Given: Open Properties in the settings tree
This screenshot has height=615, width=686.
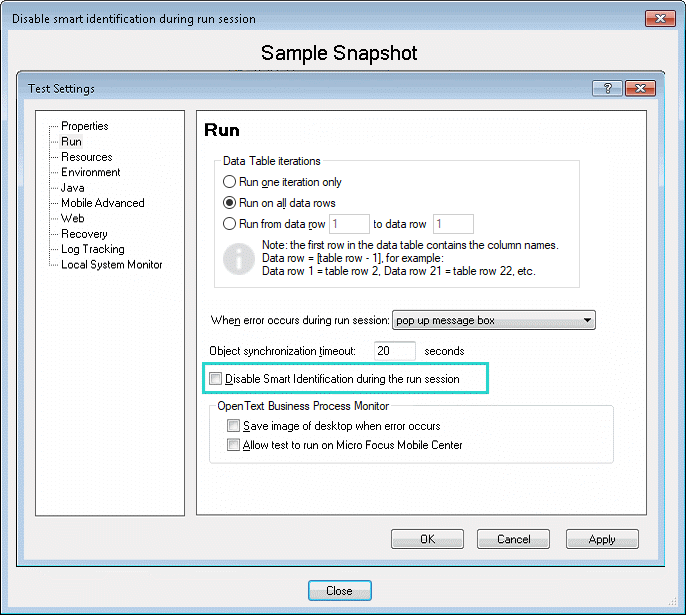Looking at the screenshot, I should (84, 126).
